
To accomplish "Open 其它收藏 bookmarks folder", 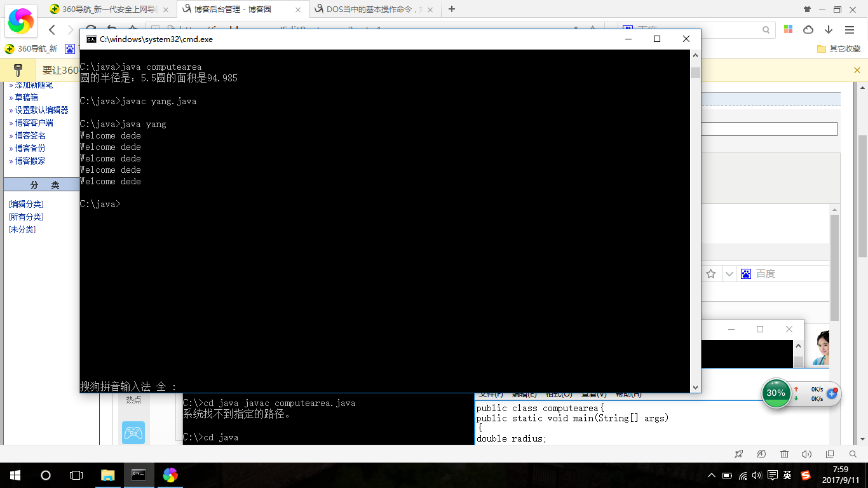I will [x=839, y=49].
